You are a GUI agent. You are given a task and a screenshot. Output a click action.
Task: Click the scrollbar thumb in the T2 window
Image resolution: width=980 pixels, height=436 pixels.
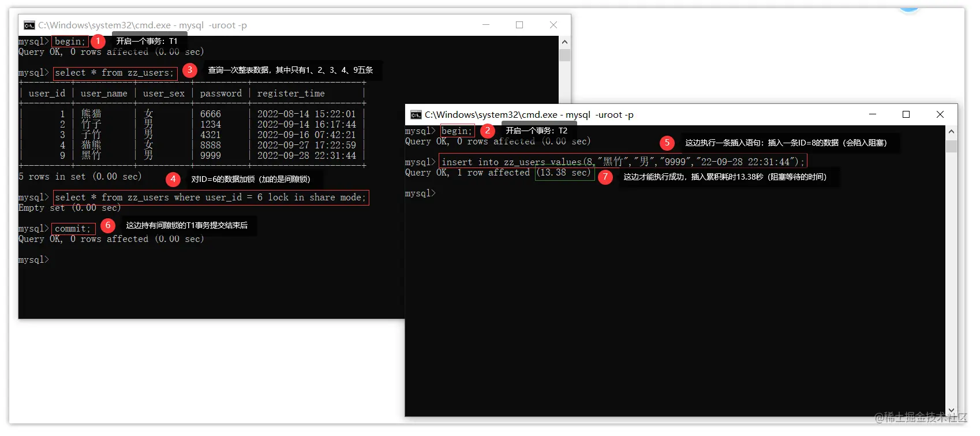[x=951, y=146]
